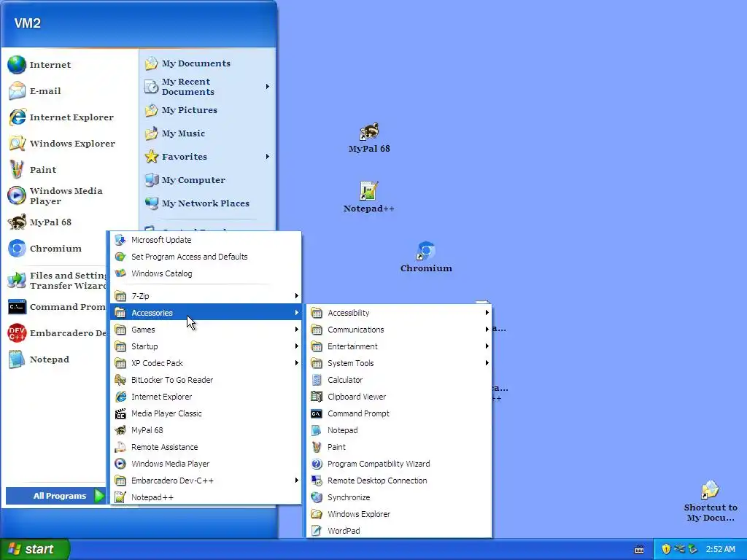Select Chromium desktop shortcut
The image size is (747, 560).
pos(426,257)
